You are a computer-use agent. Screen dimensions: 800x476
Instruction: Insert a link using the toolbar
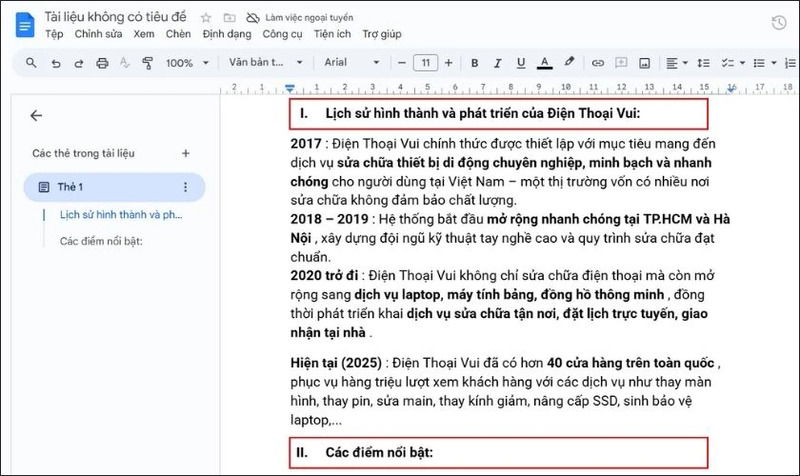click(x=598, y=63)
